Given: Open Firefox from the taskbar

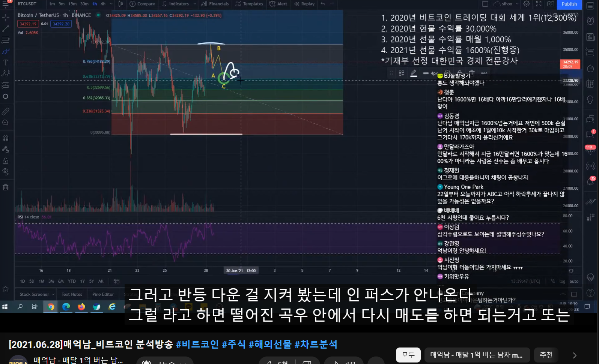Looking at the screenshot, I should [x=81, y=307].
